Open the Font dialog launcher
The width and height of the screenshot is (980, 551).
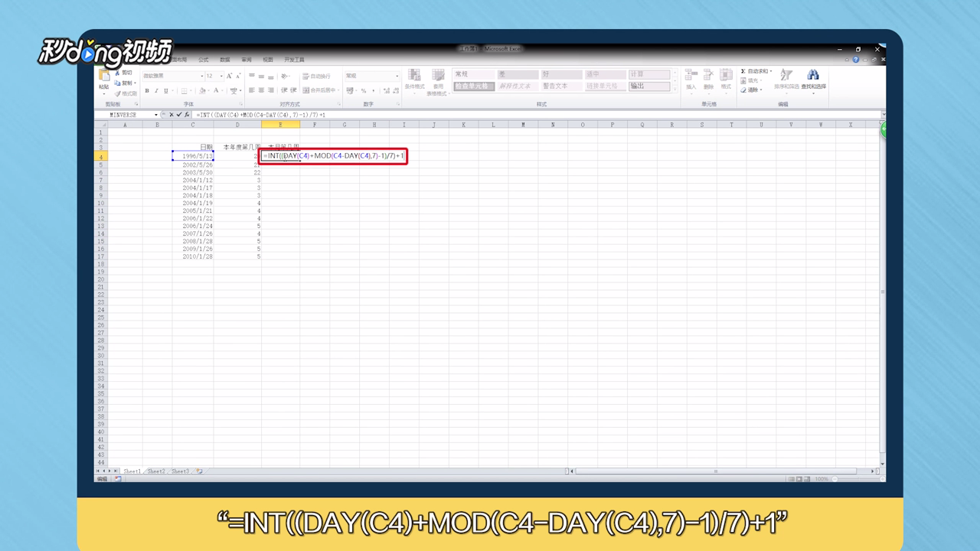[x=240, y=103]
